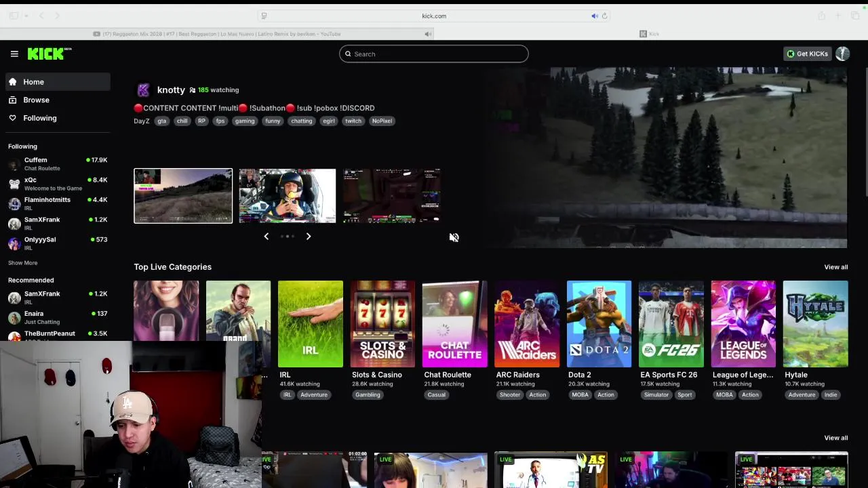Switch to the YouTube Reggaeton Mix tab

217,34
